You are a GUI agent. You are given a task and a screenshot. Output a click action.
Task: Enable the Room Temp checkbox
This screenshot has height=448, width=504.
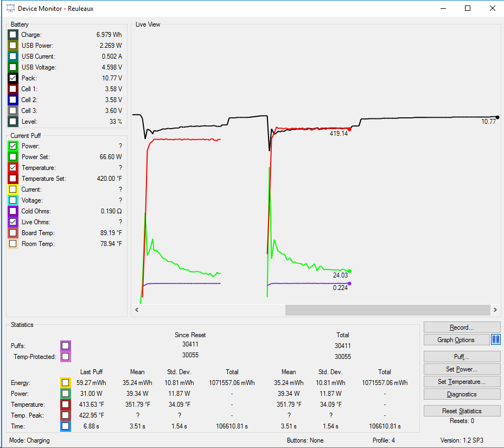[x=13, y=244]
